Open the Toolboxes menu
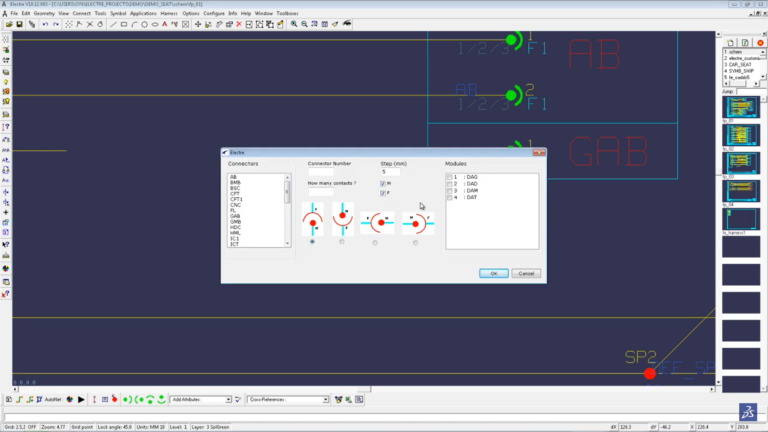Screen dimensions: 768x432 pos(288,13)
